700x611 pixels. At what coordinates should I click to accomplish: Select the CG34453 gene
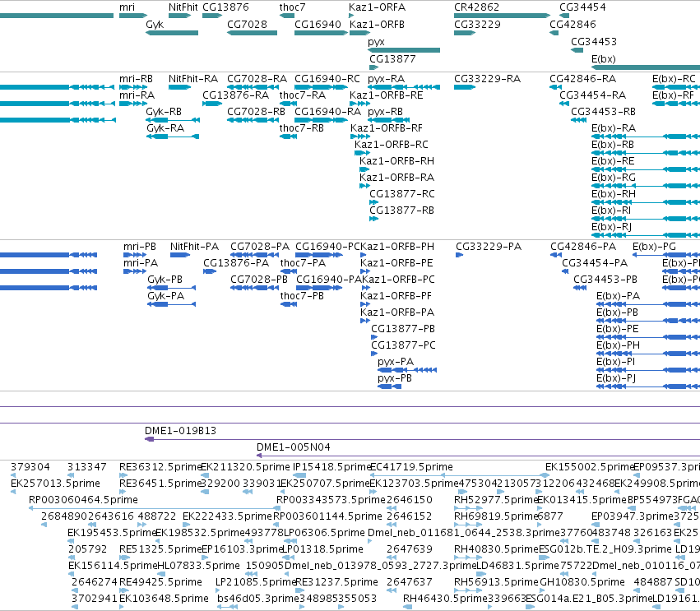(x=594, y=41)
